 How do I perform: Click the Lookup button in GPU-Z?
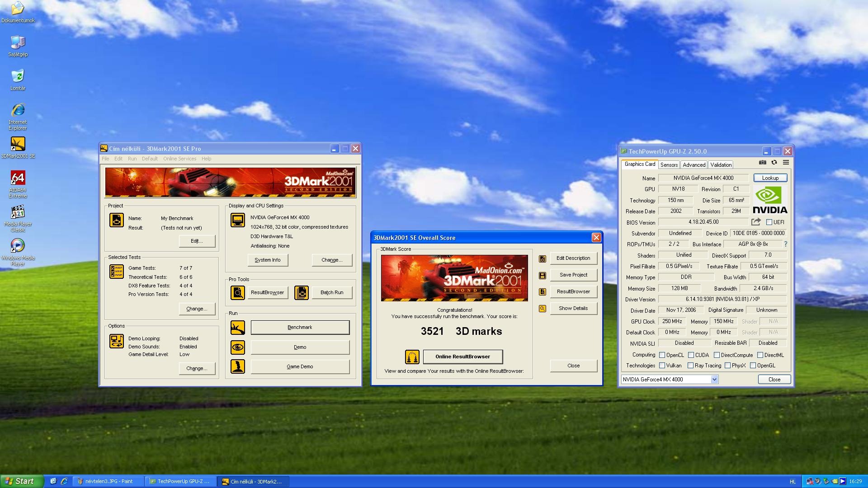tap(770, 178)
